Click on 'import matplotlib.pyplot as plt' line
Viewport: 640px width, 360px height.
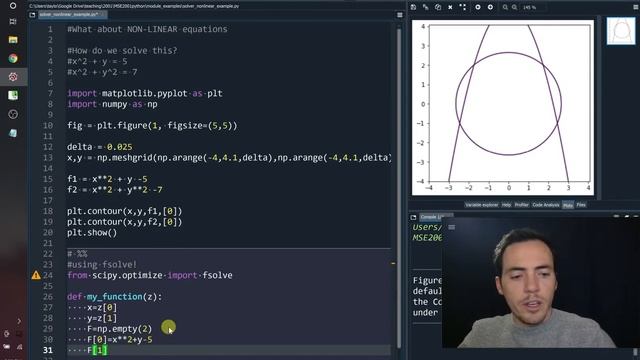[x=145, y=93]
